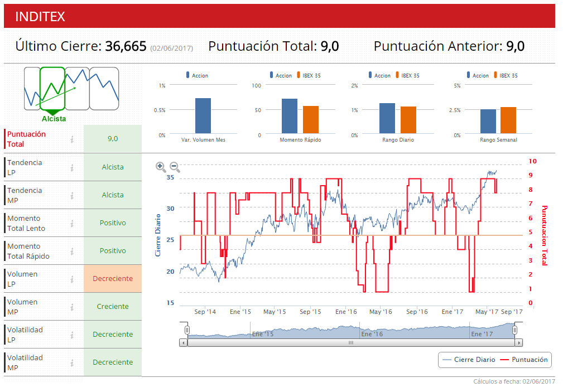Click May '17 label on chart x-axis

(x=487, y=312)
